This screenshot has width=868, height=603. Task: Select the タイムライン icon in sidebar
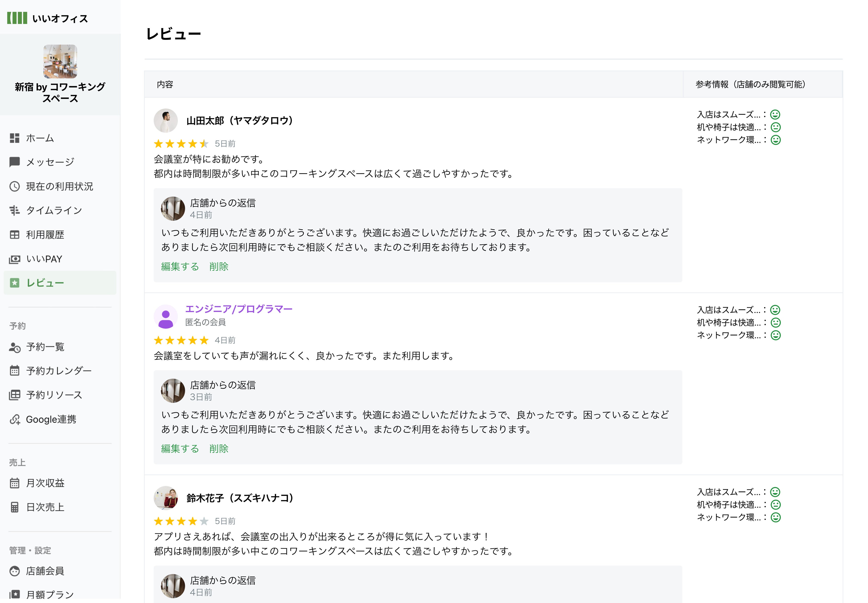[14, 210]
